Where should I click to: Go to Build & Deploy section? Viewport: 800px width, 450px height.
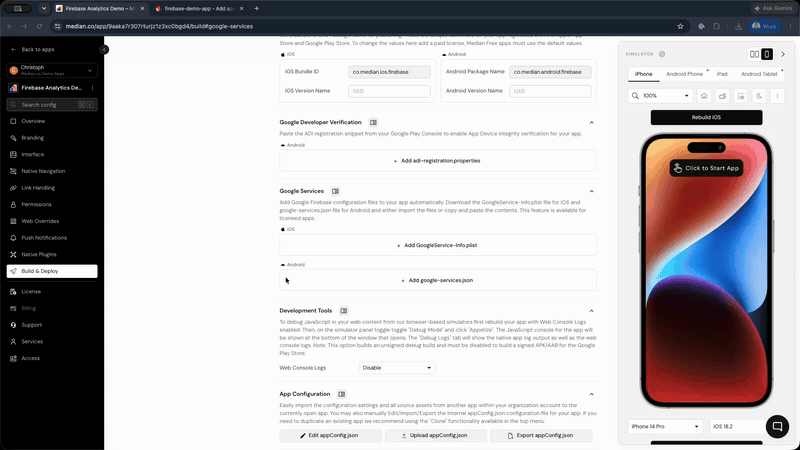coord(52,271)
